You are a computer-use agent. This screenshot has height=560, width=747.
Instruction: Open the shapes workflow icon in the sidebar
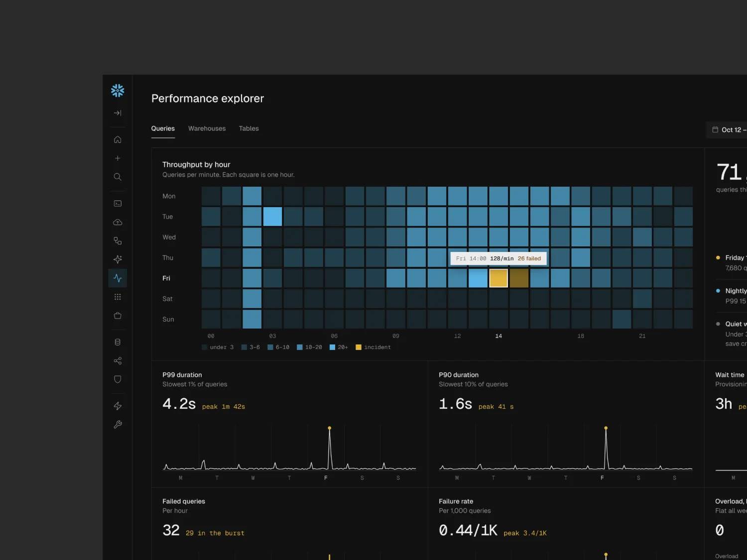pyautogui.click(x=118, y=241)
